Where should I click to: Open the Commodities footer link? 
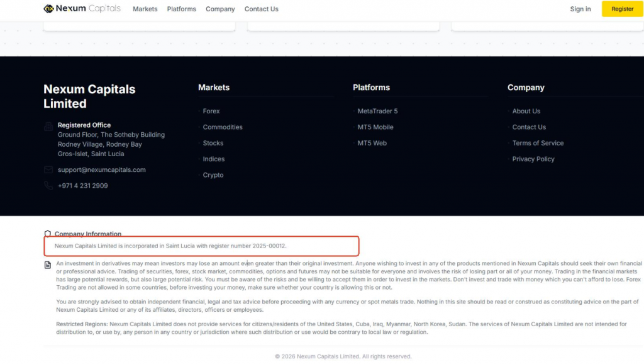pyautogui.click(x=223, y=127)
